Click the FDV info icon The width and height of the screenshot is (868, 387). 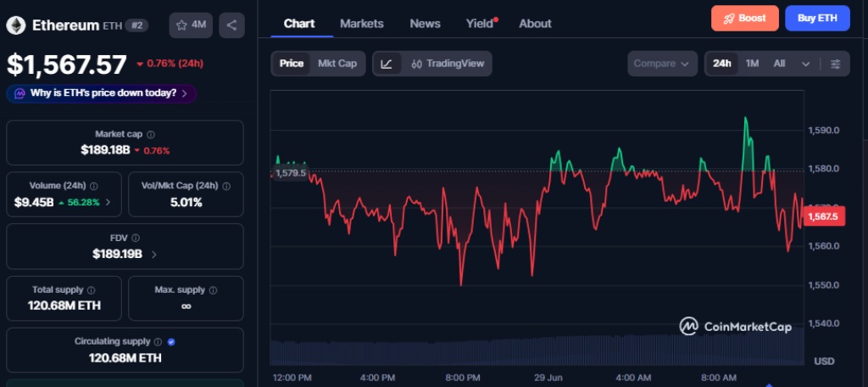(136, 238)
